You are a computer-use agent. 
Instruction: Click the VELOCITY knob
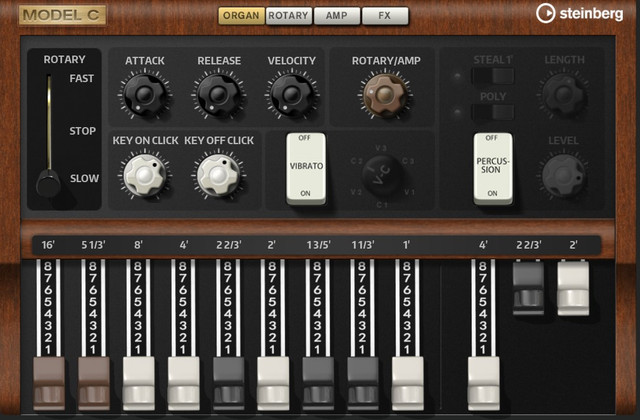[x=291, y=95]
